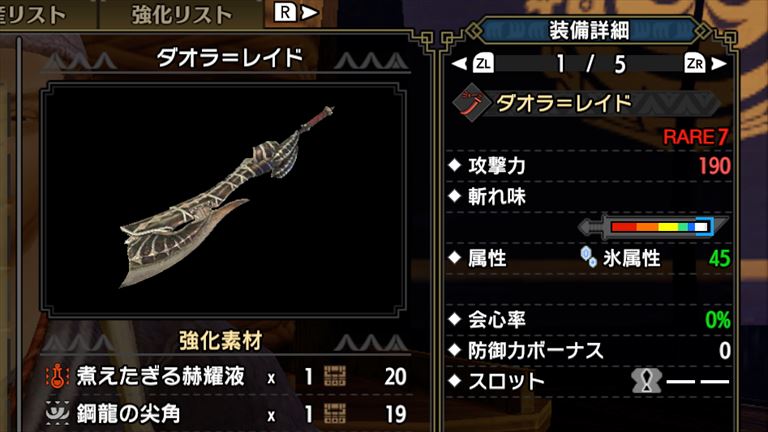Click the ZR shoulder button icon
768x432 pixels.
tap(695, 64)
